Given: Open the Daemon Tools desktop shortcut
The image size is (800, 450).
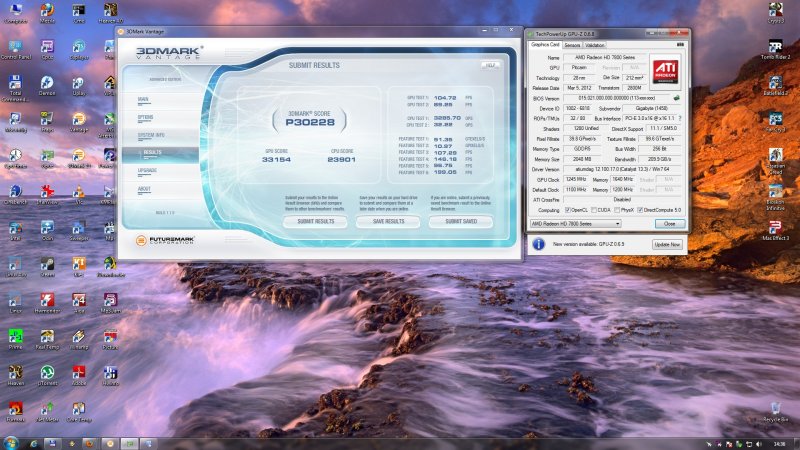Looking at the screenshot, I should pos(47,86).
